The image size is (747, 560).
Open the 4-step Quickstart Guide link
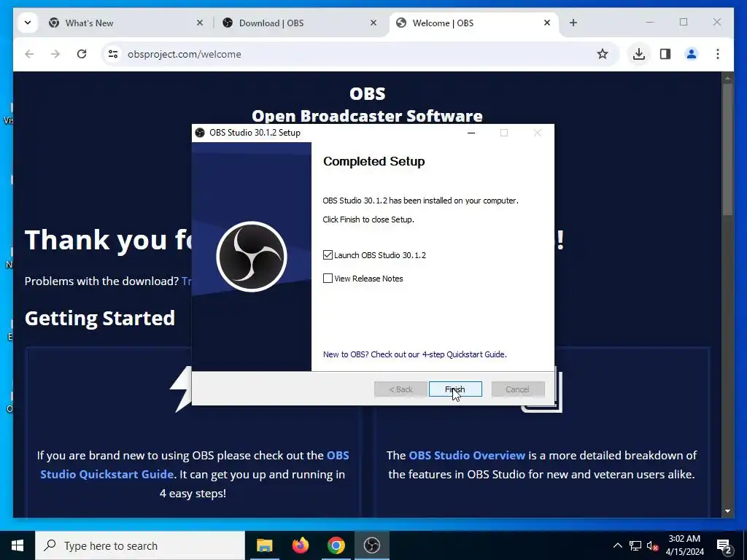tap(414, 354)
